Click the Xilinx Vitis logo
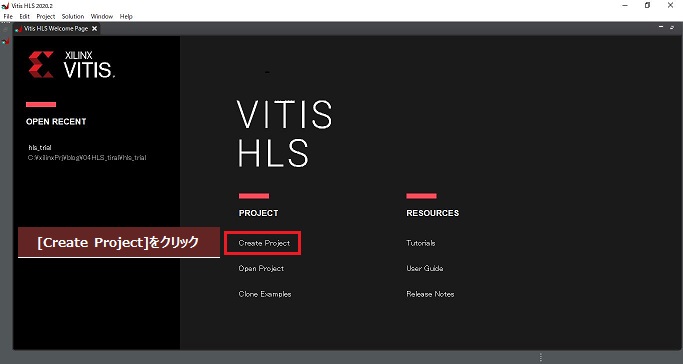Image resolution: width=683 pixels, height=364 pixels. [72, 64]
